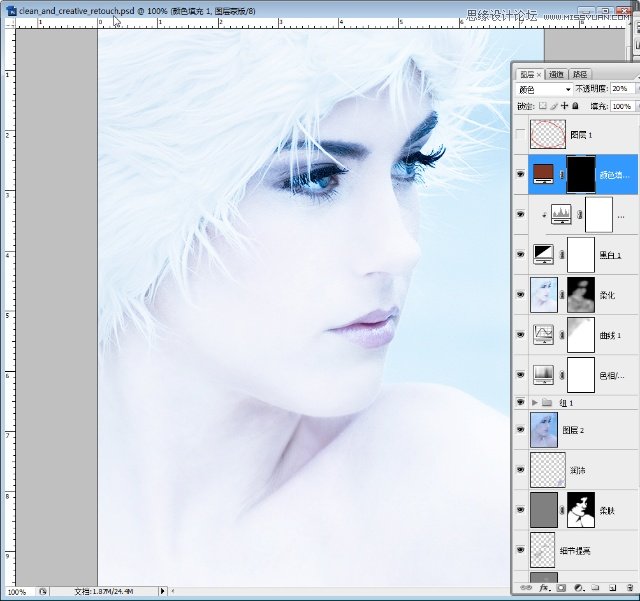Click the Black & White adjustment icon on 黑白 1

(x=544, y=254)
